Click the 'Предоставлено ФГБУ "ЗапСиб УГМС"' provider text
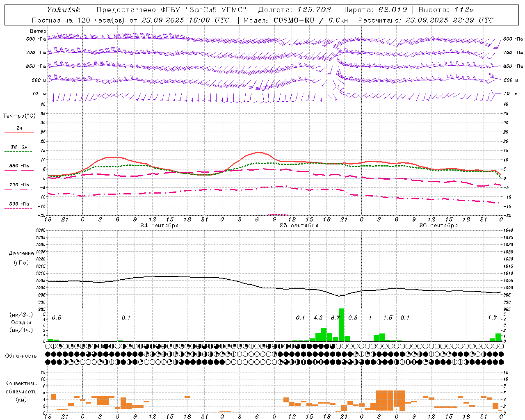Viewport: 525px width, 420px height. pos(171,10)
